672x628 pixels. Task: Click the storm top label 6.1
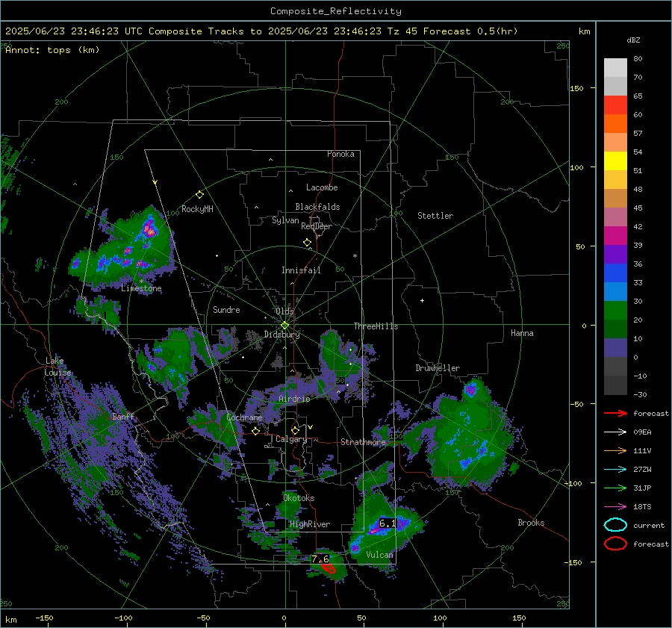point(388,523)
